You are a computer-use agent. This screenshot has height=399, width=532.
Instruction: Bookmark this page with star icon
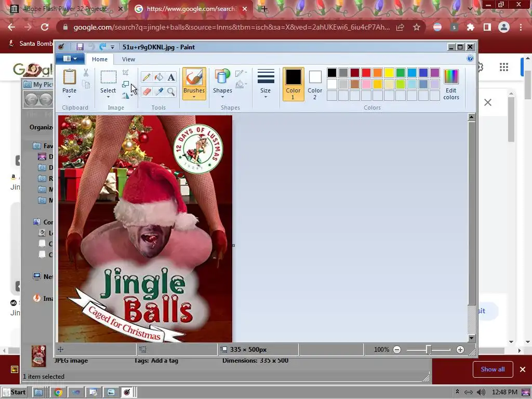tap(417, 27)
